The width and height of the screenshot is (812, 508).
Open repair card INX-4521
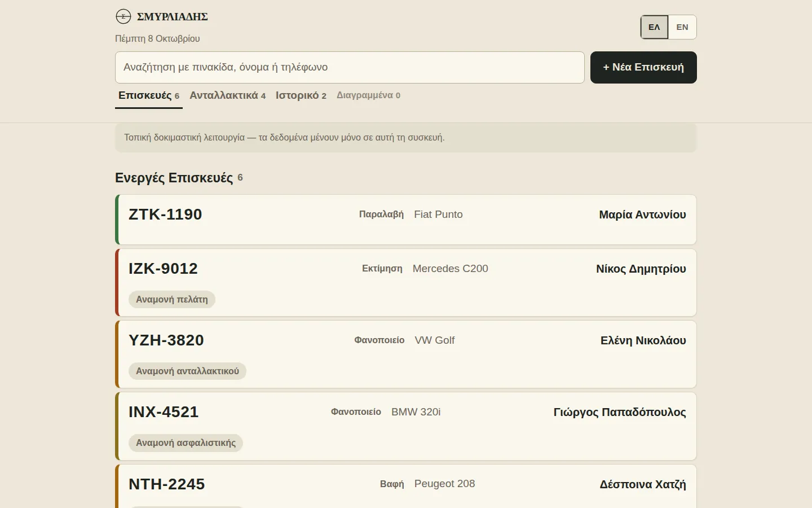(406, 426)
